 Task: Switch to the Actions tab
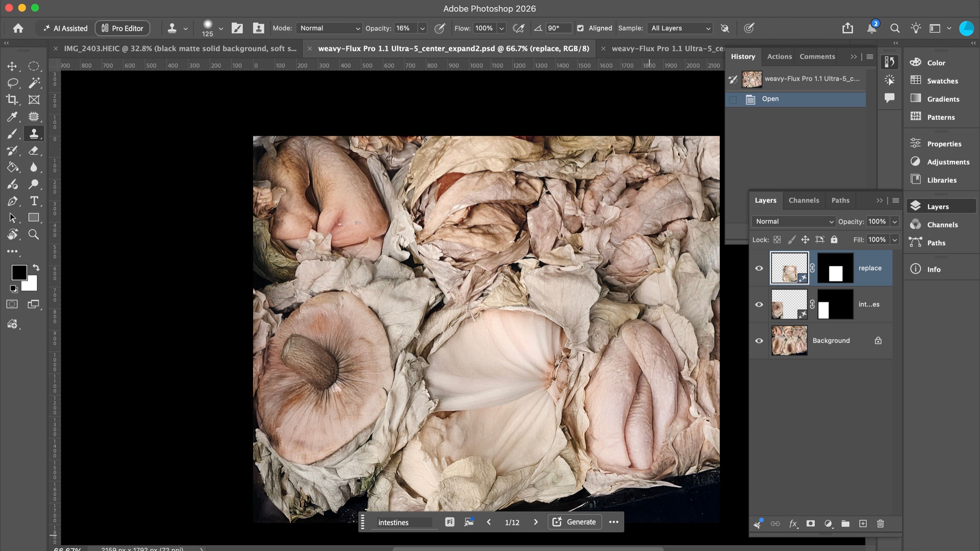pos(779,57)
